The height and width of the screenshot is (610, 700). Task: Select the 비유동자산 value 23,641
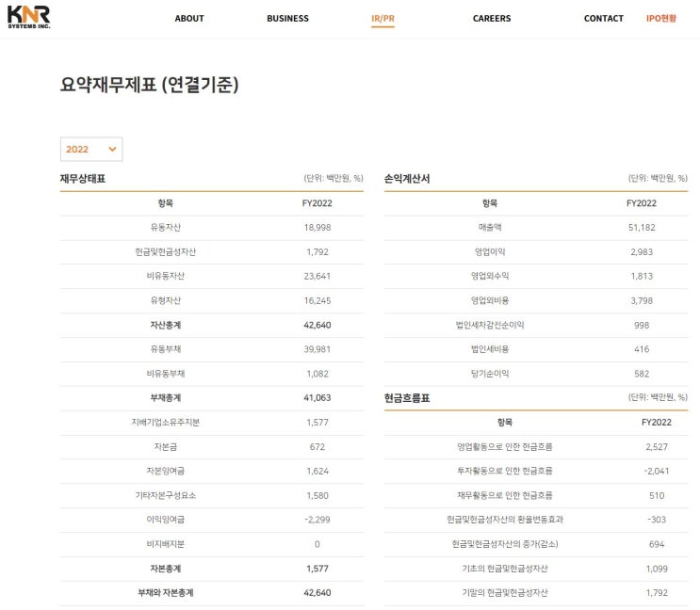click(x=317, y=276)
